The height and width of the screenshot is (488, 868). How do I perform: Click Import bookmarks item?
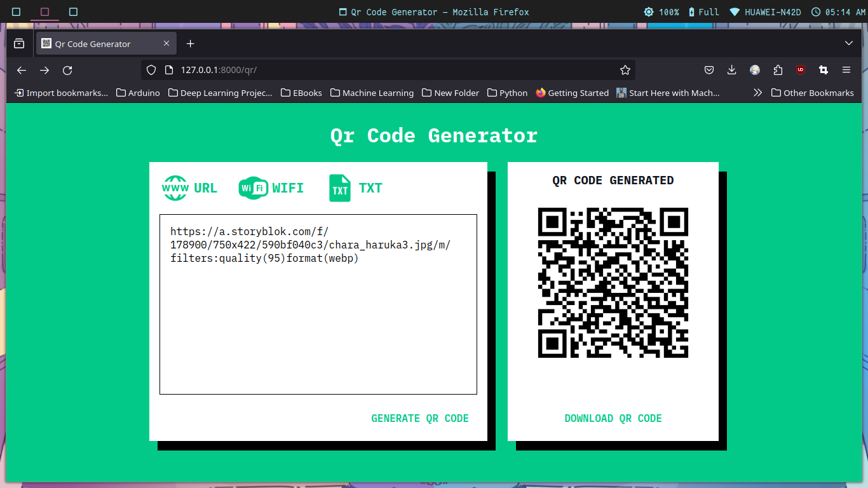pos(62,93)
